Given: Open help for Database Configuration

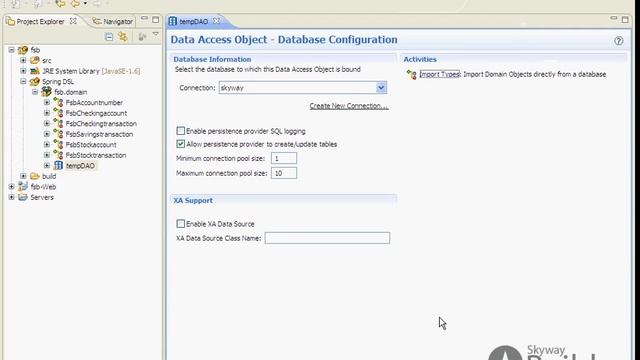Looking at the screenshot, I should pyautogui.click(x=619, y=40).
